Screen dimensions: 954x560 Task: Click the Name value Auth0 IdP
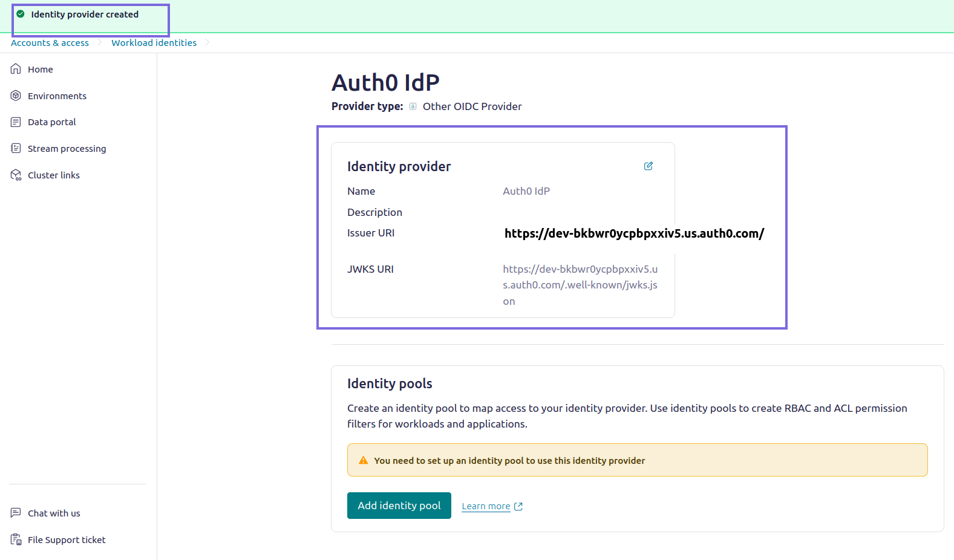click(x=526, y=191)
